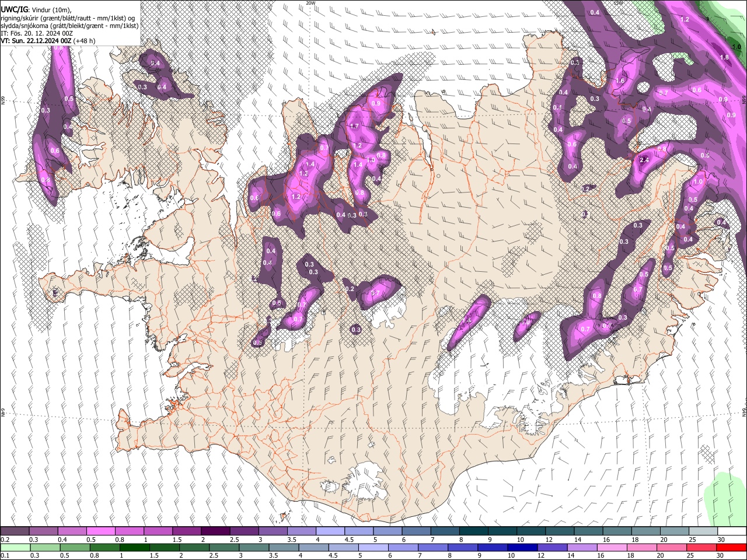Viewport: 747px width, 560px height.
Task: Click the '2.5' label under upper legend row
Action: [x=234, y=540]
